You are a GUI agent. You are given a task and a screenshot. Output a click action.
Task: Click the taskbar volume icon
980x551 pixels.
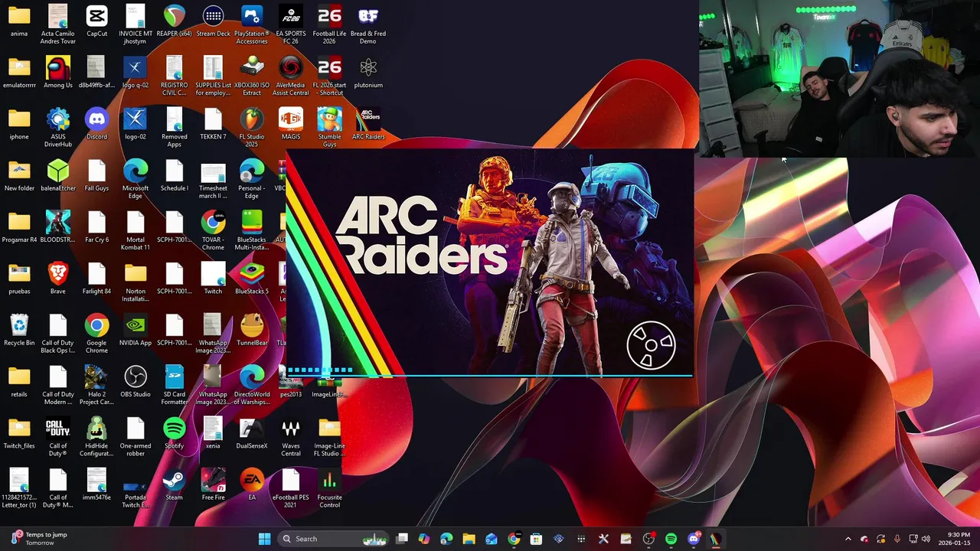coord(926,539)
